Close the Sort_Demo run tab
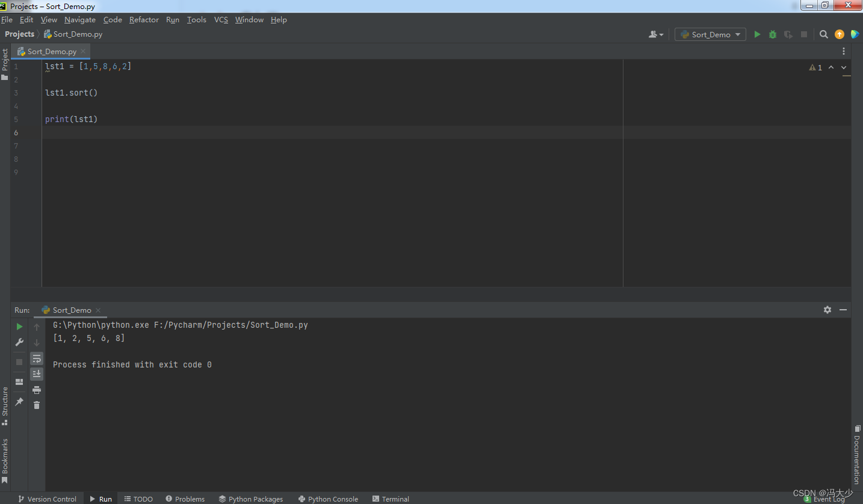863x504 pixels. pos(98,310)
